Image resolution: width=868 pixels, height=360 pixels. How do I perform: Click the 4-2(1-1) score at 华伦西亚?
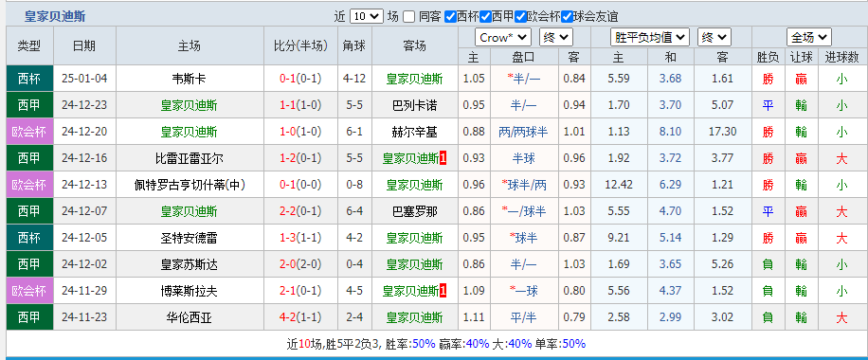pos(300,318)
